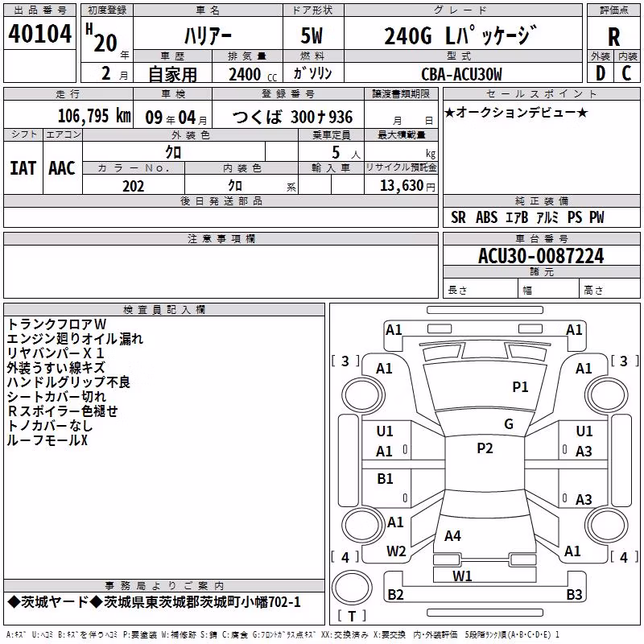The height and width of the screenshot is (644, 644).
Task: Click the 長さ dimension field
Action: pyautogui.click(x=480, y=290)
